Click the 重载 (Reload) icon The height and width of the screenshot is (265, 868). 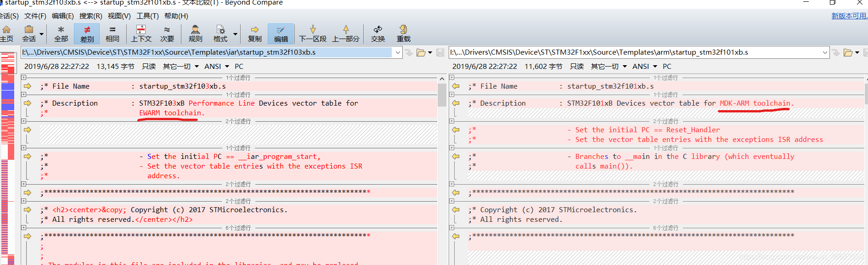[x=404, y=34]
